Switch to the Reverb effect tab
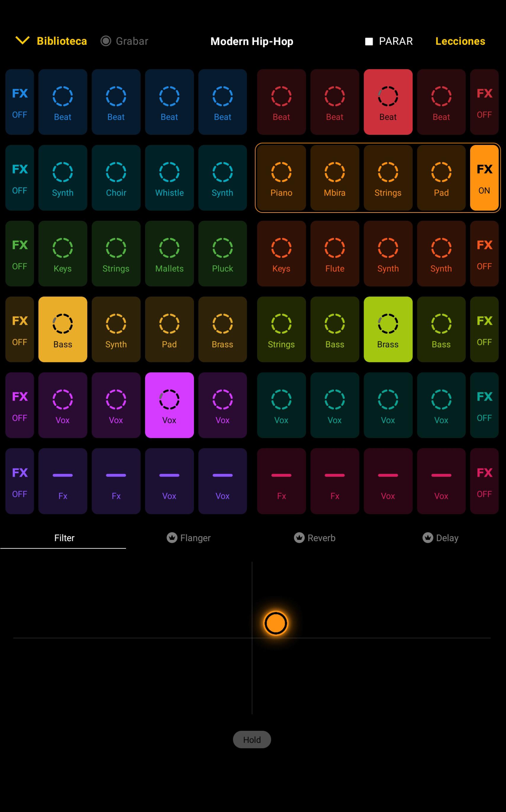The height and width of the screenshot is (812, 506). tap(315, 538)
